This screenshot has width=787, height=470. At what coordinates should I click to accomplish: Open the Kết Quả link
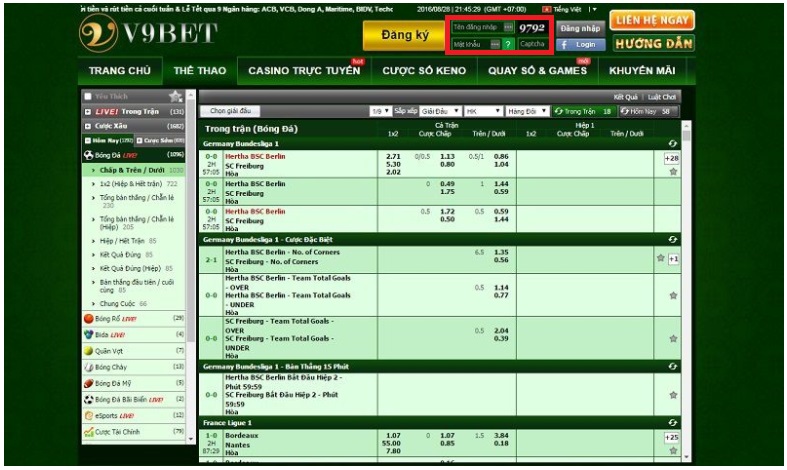625,97
